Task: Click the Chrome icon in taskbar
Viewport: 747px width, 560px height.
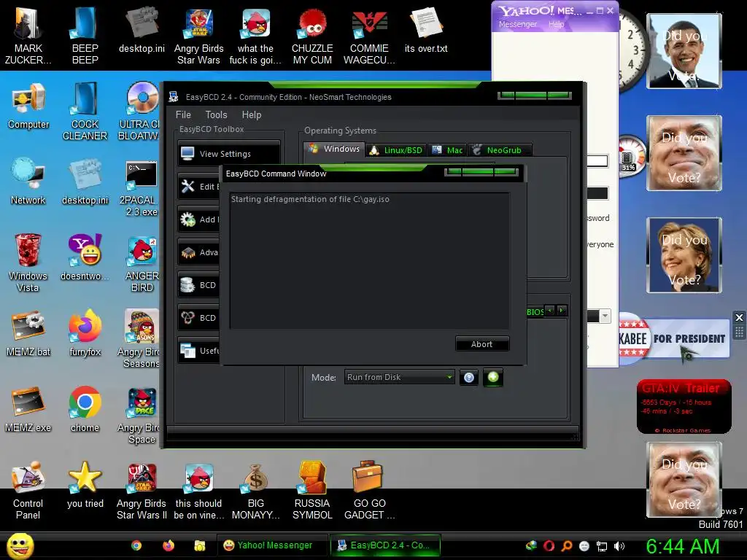Action: pos(136,545)
